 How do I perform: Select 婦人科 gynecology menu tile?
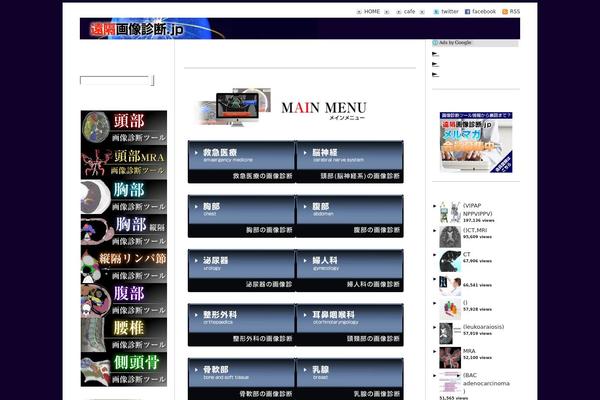coord(350,270)
